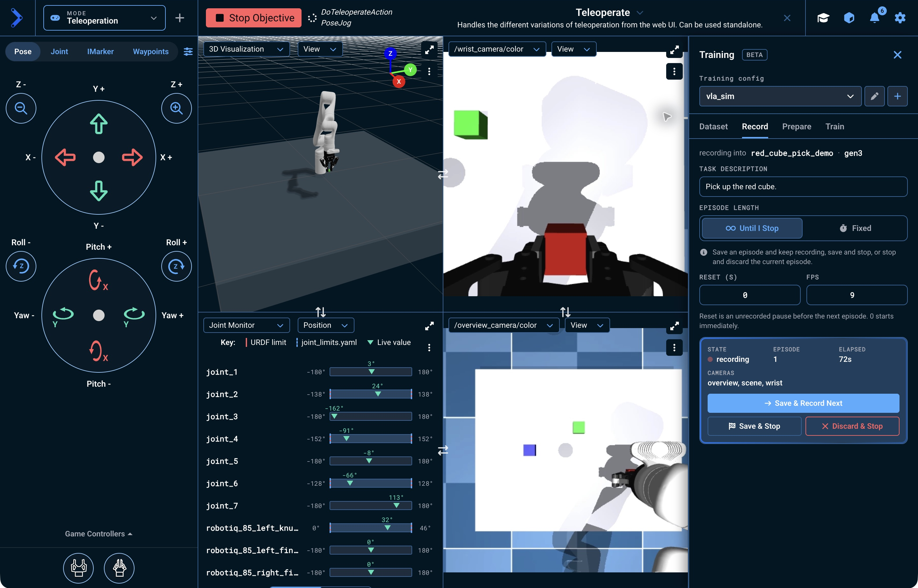Jog the robot in Y+ with the up arrow
Screen dimensions: 918x588
98,124
